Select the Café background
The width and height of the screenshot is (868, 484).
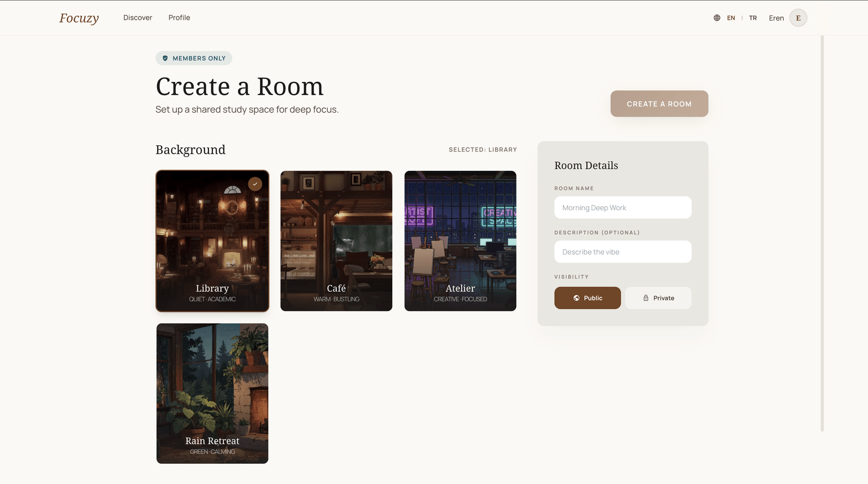tap(336, 241)
